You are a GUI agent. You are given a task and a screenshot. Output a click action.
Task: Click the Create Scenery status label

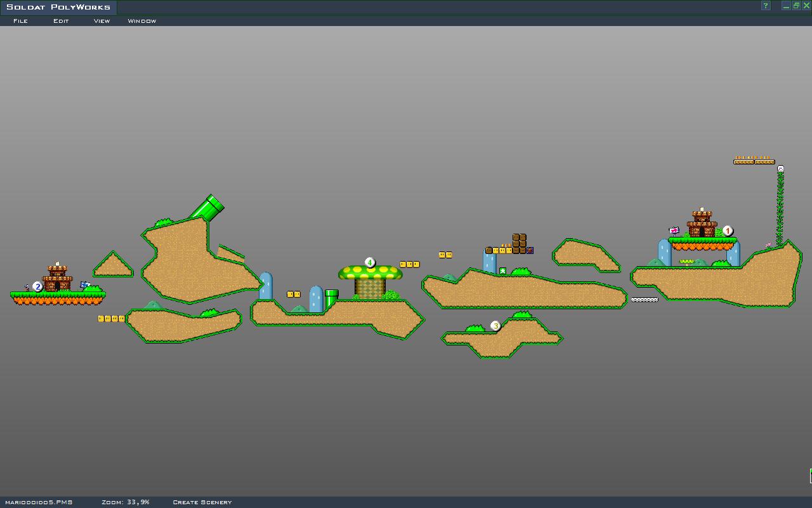tap(202, 502)
